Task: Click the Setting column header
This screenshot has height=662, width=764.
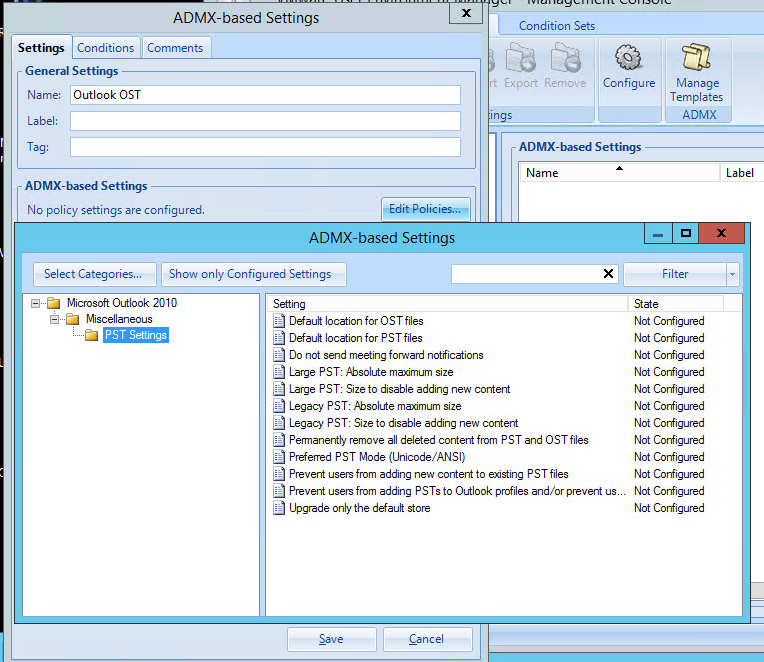Action: click(447, 304)
